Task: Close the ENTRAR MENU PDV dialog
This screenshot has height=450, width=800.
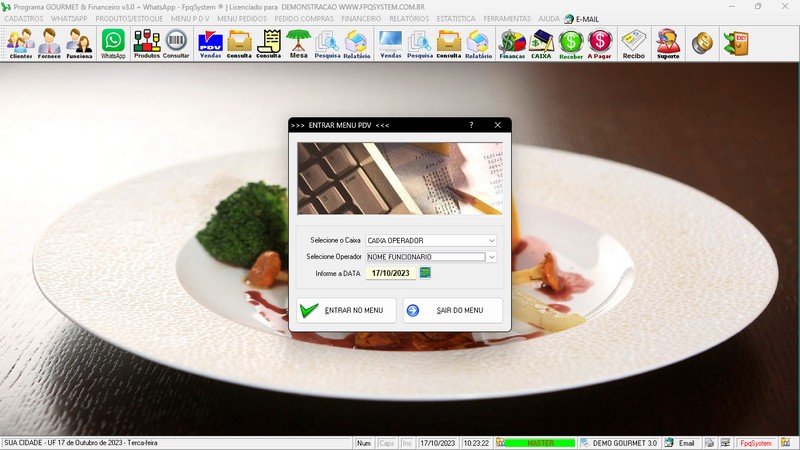Action: 497,125
